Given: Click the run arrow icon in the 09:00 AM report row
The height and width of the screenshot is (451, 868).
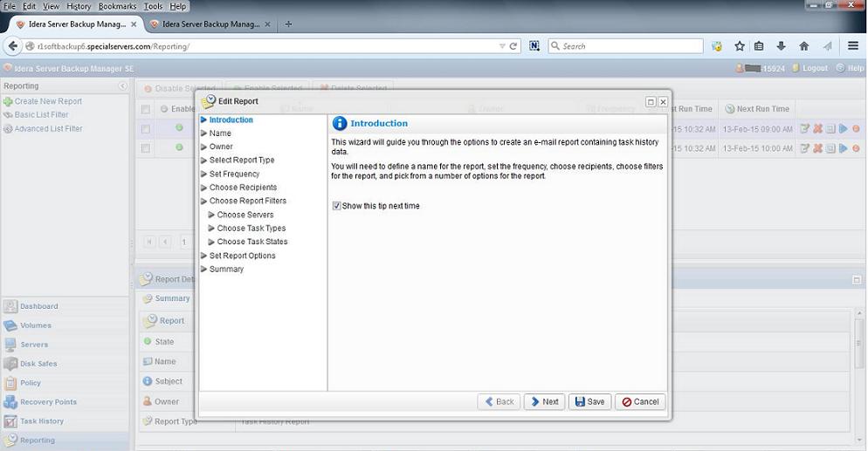Looking at the screenshot, I should tap(843, 129).
